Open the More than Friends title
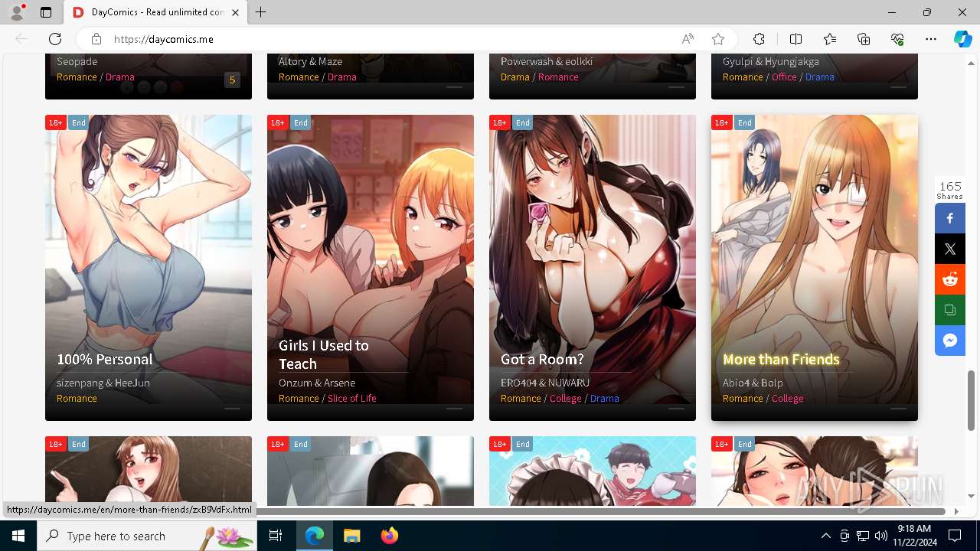Viewport: 980px width, 551px height. point(781,359)
